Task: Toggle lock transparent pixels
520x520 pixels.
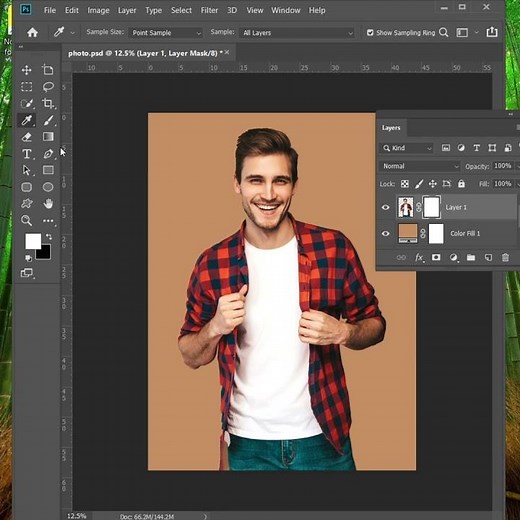Action: [405, 184]
